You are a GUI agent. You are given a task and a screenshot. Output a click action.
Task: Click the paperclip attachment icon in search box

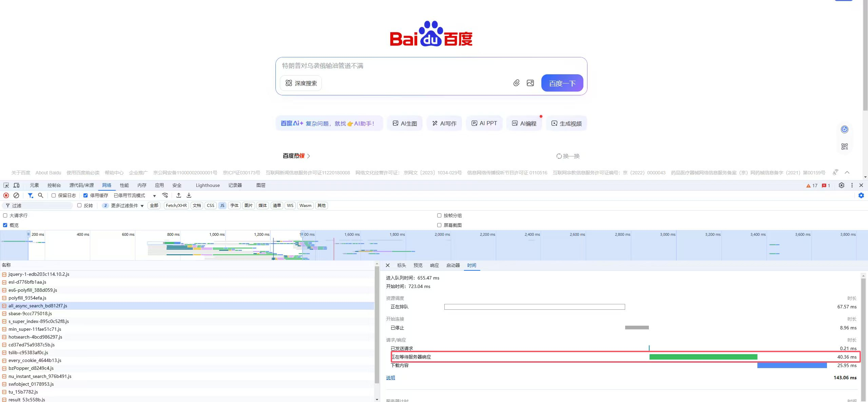(516, 83)
